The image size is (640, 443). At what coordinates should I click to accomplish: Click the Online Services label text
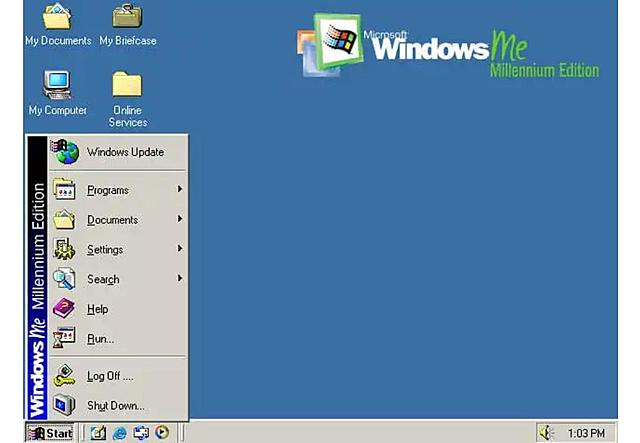pyautogui.click(x=128, y=116)
